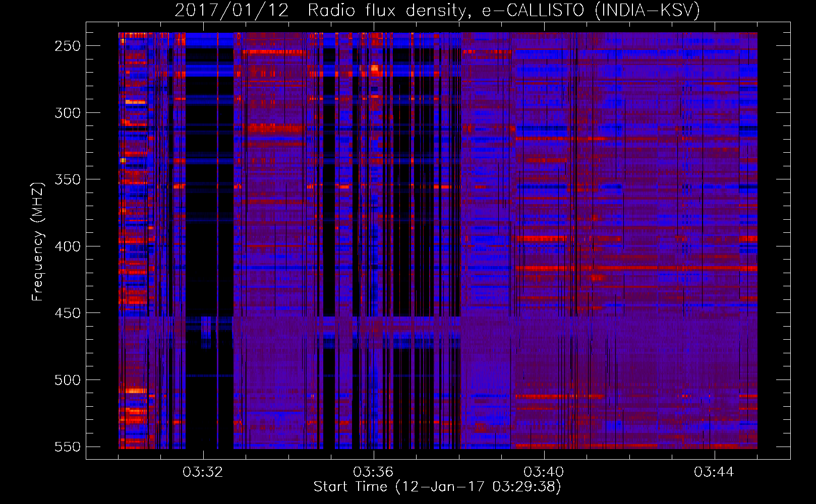Click the 03:44 time tick label

(x=714, y=472)
